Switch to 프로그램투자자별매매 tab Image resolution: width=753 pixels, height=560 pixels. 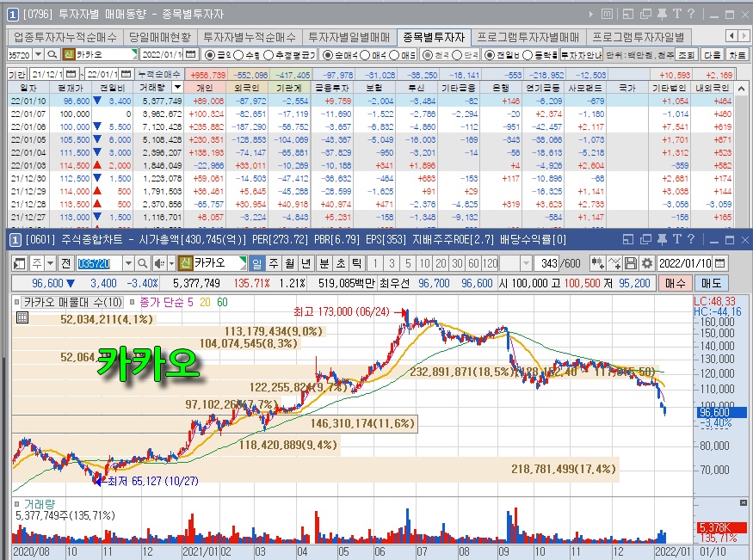(x=528, y=37)
